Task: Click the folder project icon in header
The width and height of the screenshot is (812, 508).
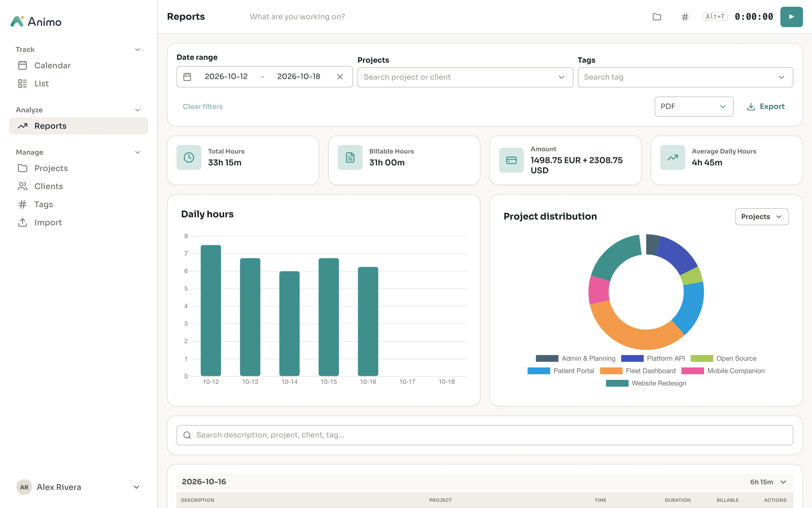Action: (x=657, y=17)
